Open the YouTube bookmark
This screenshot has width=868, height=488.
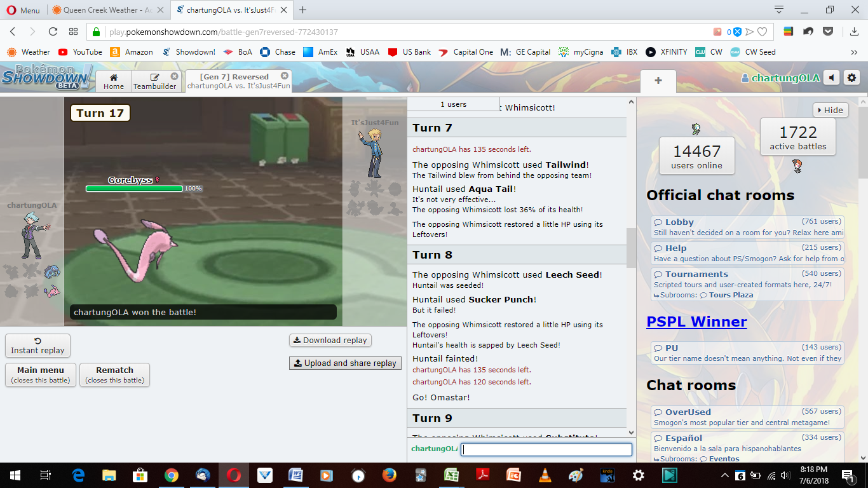tap(81, 52)
